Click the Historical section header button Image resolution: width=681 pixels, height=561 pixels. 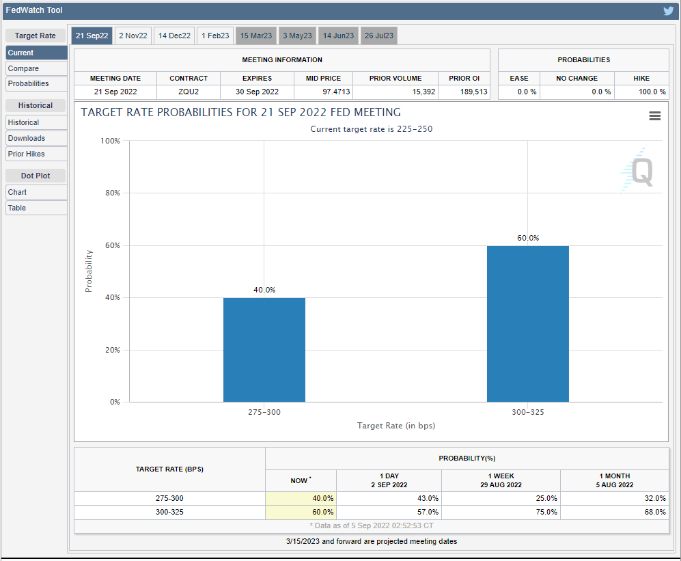pos(35,106)
